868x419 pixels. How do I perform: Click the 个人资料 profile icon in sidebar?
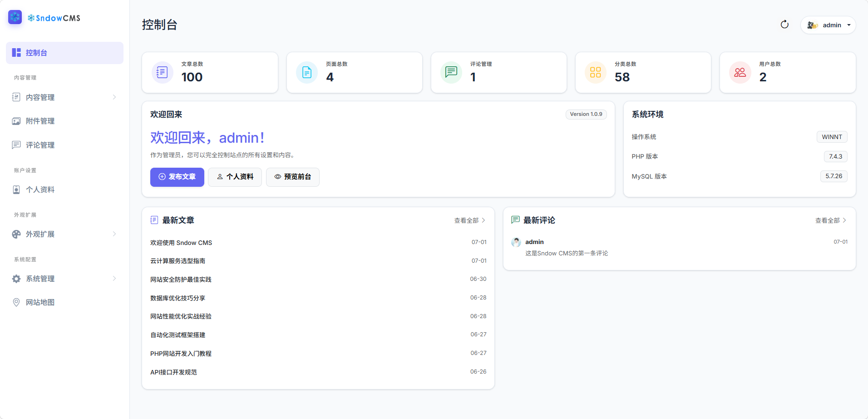coord(16,190)
